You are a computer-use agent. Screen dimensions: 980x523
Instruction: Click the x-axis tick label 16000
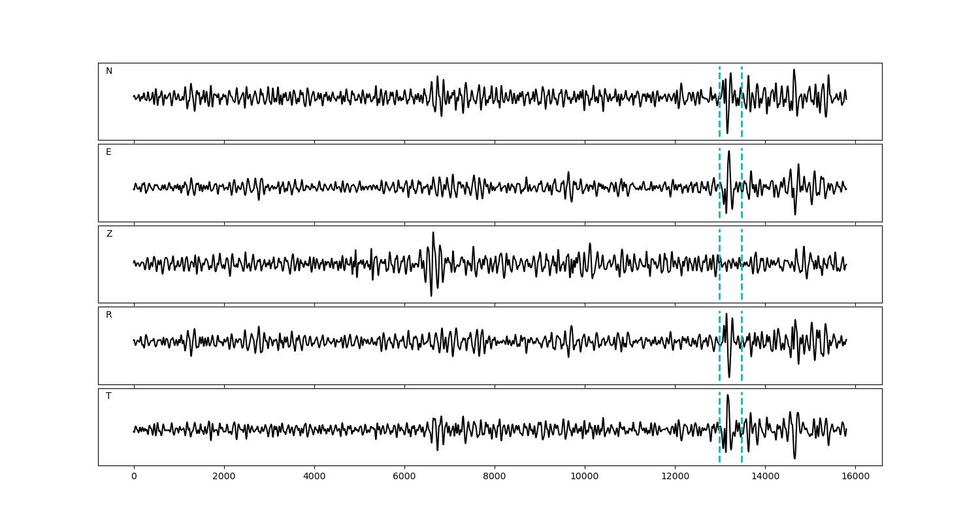click(855, 477)
